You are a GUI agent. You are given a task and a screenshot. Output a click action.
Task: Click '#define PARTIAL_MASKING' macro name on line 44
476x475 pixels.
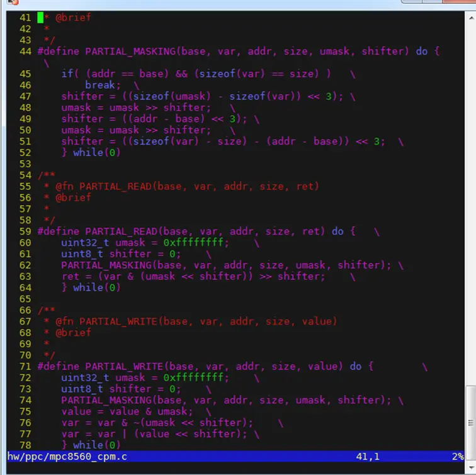(106, 51)
